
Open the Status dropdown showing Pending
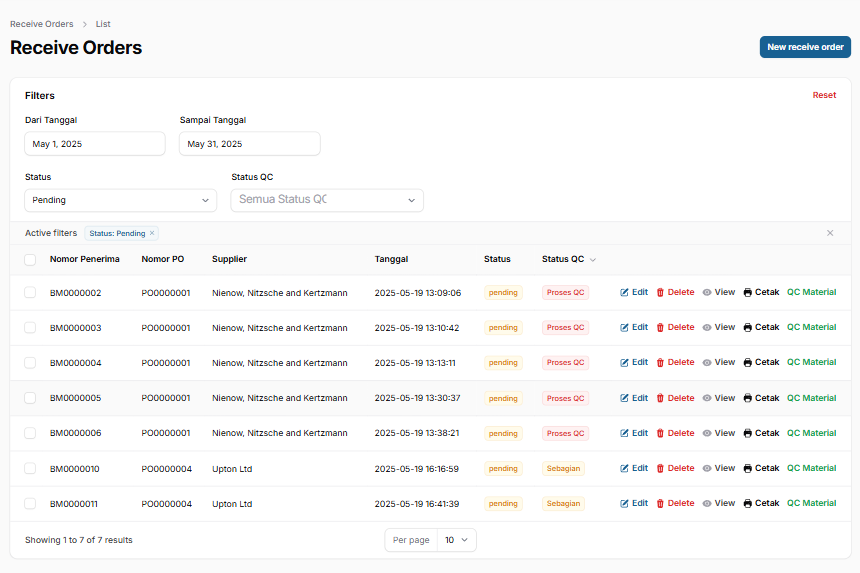tap(121, 200)
